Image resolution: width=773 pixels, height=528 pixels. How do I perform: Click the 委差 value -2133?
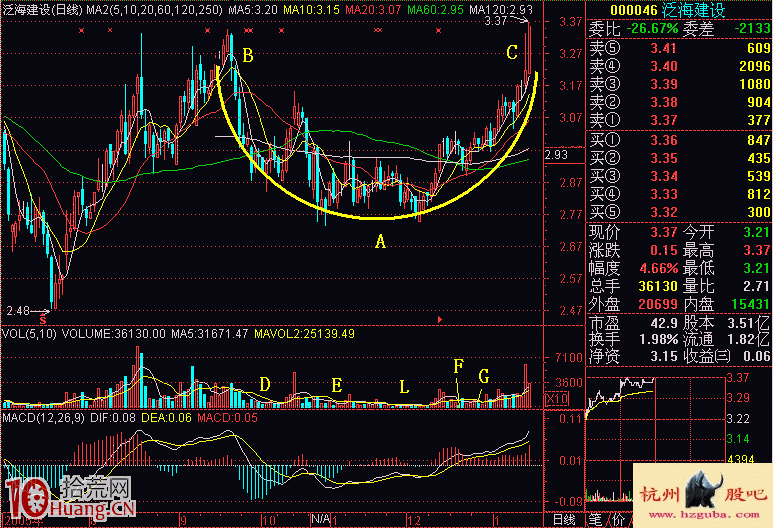tap(752, 29)
